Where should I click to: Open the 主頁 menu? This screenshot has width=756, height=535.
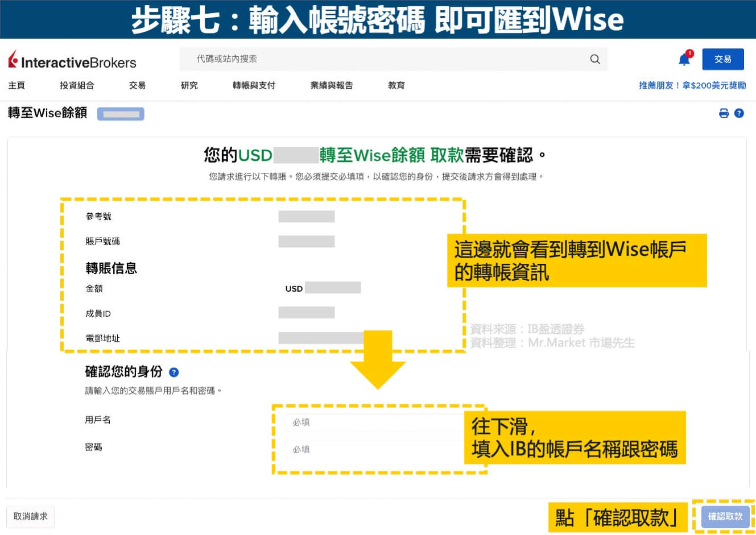tap(16, 85)
